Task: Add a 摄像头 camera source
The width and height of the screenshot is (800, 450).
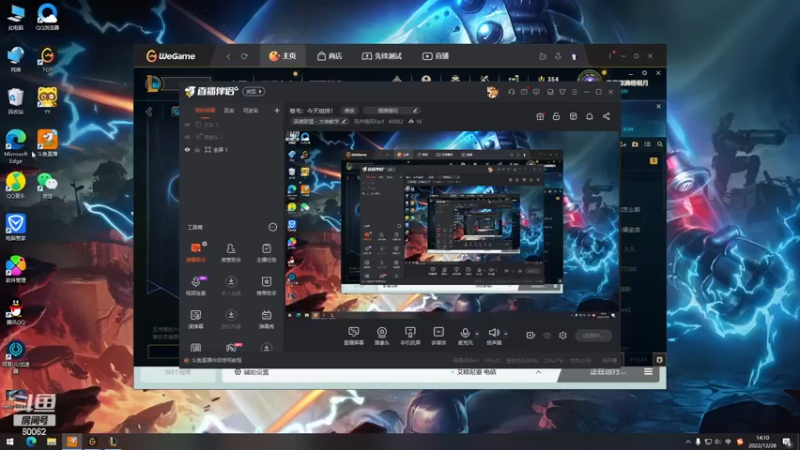Action: pyautogui.click(x=382, y=336)
